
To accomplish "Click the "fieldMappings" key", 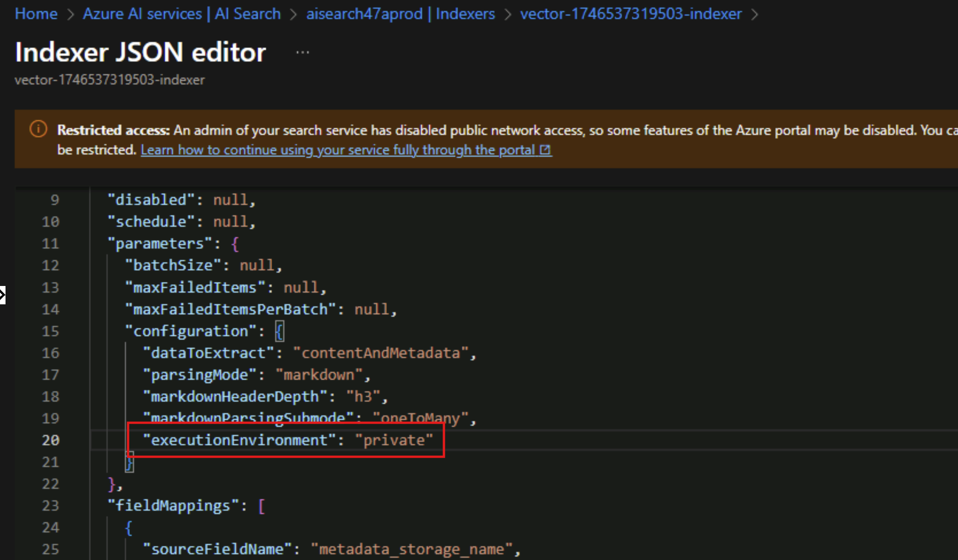I will 173,506.
